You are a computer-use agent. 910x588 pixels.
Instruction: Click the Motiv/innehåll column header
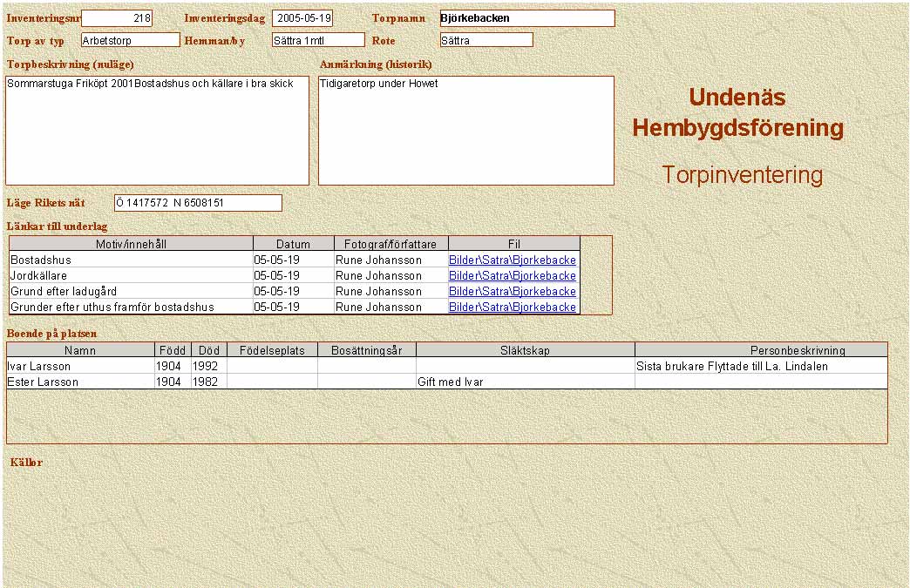tap(131, 245)
